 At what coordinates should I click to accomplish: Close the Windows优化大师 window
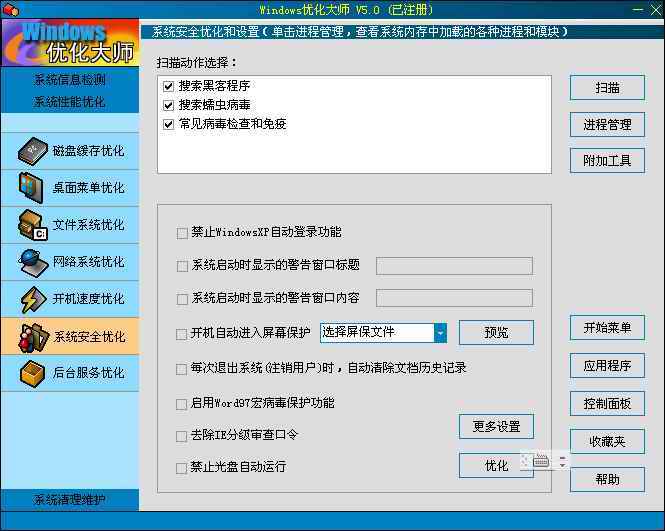tap(656, 10)
